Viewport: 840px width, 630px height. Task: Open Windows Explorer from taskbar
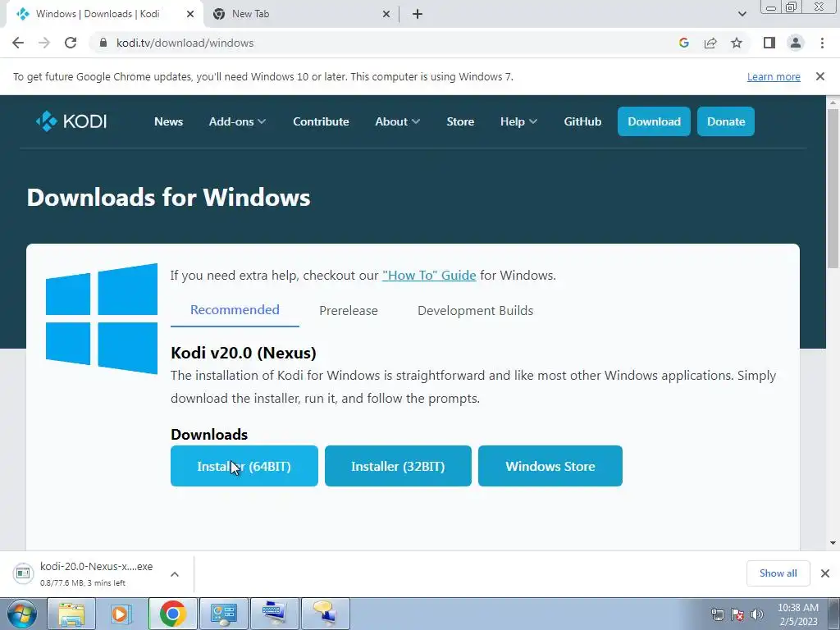[71, 614]
